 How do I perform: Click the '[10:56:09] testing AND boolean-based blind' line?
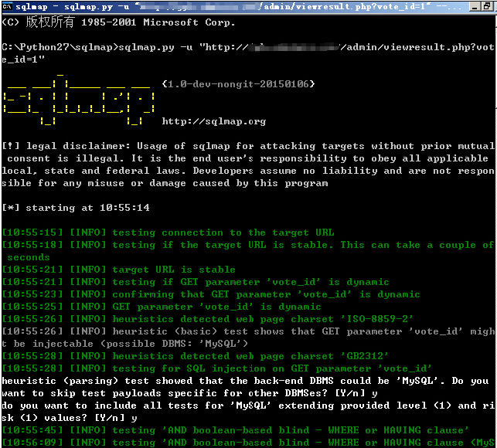point(248,443)
